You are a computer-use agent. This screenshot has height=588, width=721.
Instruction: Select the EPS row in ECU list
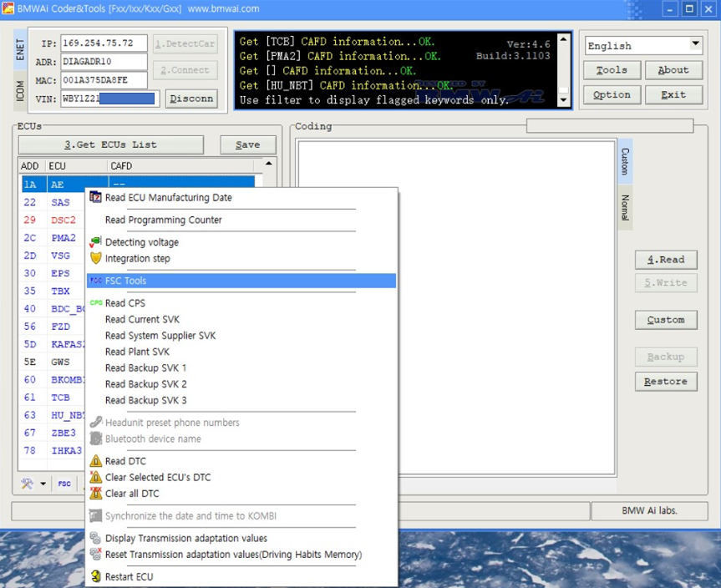tap(53, 273)
